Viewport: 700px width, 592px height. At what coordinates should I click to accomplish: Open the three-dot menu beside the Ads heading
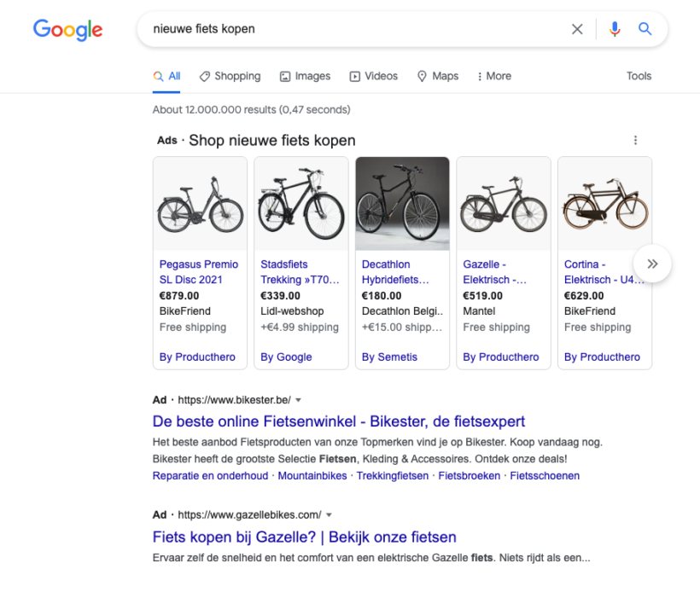[635, 141]
